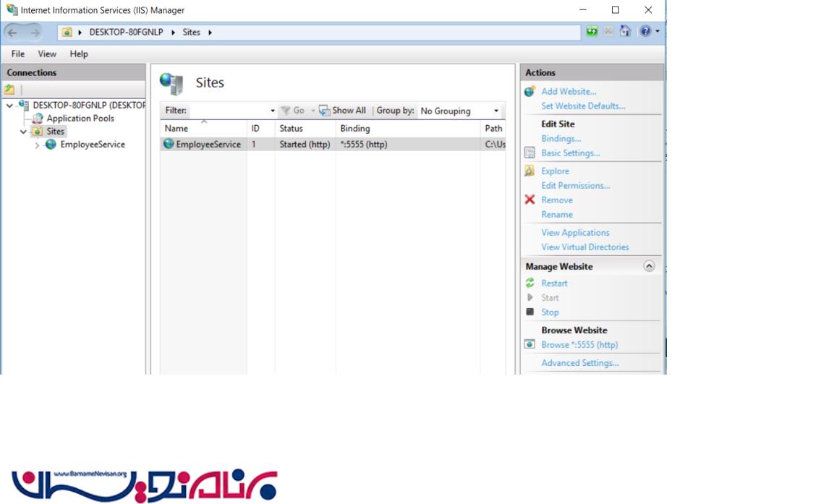Screen dimensions: 834x504
Task: Click Browse *:5555 (http) link
Action: click(580, 344)
